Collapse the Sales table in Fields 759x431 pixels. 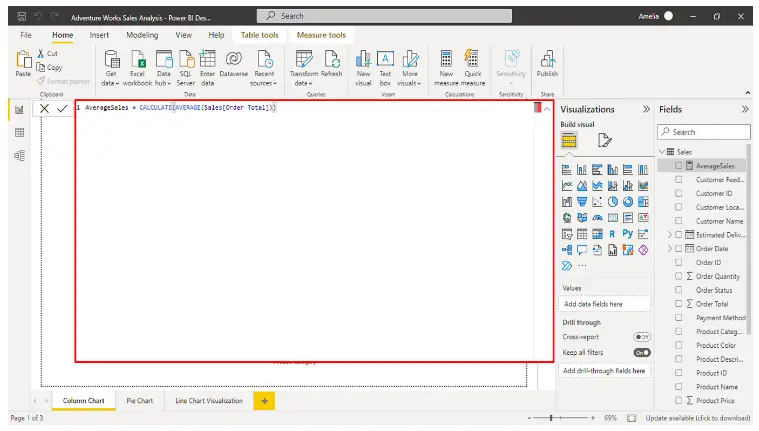click(661, 151)
